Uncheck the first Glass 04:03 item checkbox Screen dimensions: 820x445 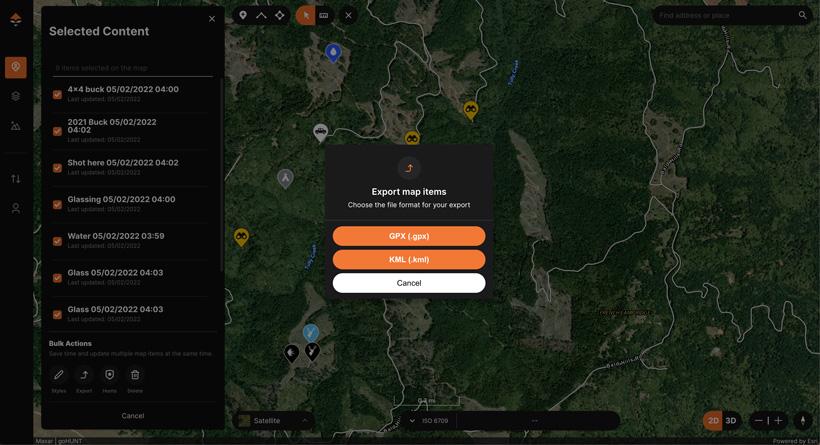click(x=58, y=278)
